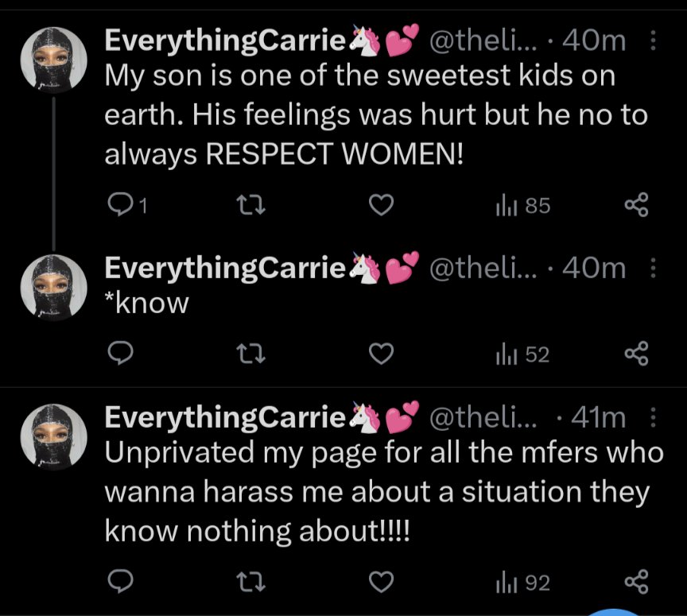Open the avatar on the first tweet
Screen dimensions: 687x616
pyautogui.click(x=53, y=60)
